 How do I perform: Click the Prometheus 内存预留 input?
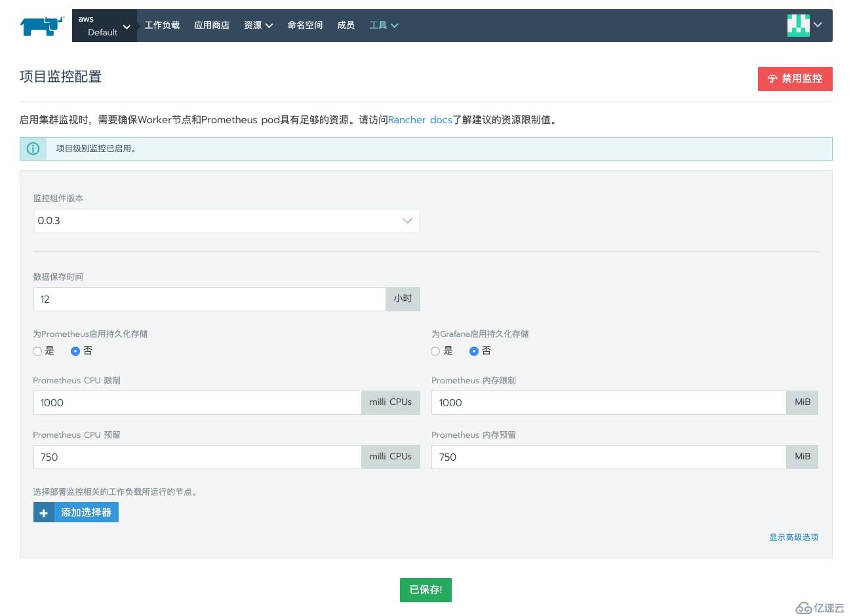[608, 457]
